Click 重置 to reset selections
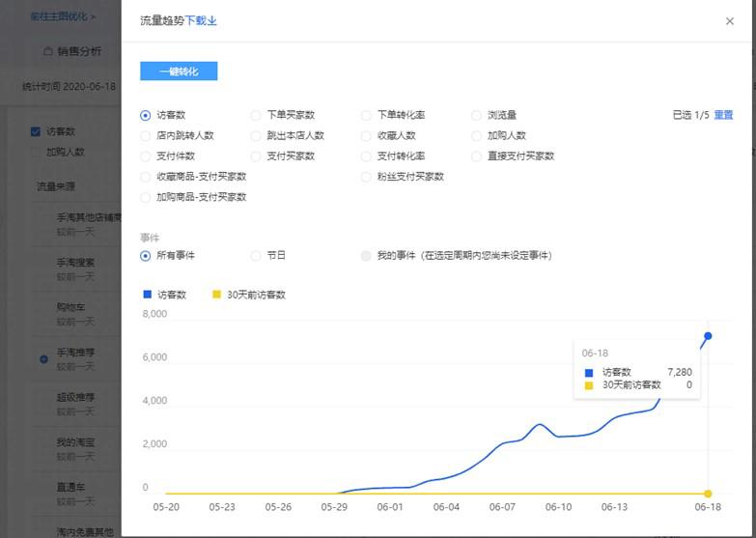Screen dimensions: 756x538 (x=723, y=115)
